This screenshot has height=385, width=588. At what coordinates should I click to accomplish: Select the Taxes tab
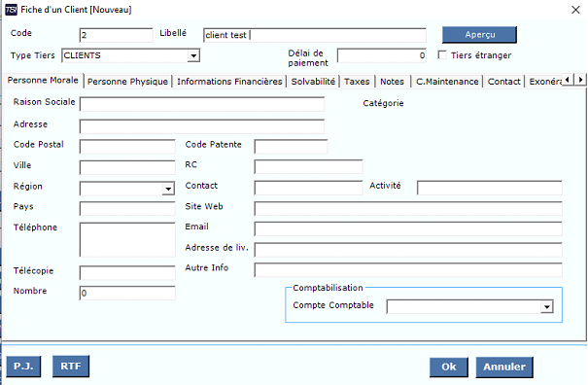357,82
